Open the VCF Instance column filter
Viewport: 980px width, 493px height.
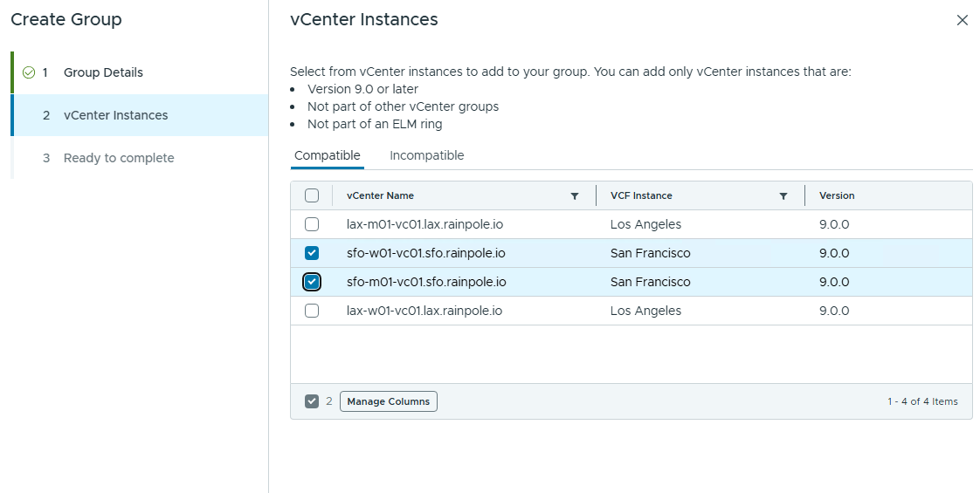click(783, 196)
